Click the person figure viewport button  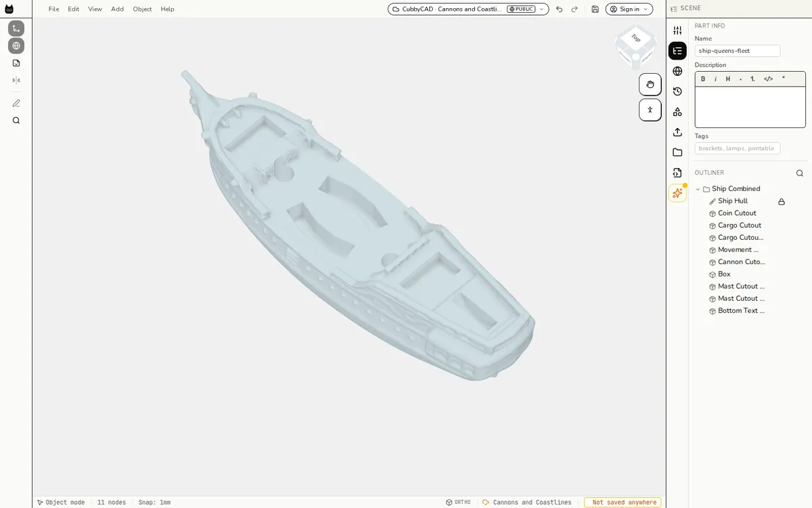point(650,110)
